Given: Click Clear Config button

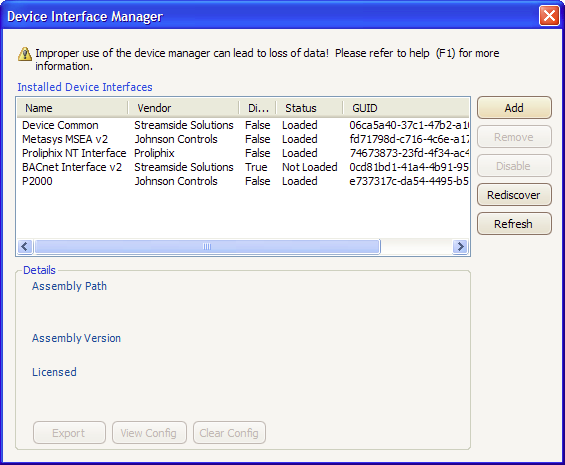Looking at the screenshot, I should (x=229, y=433).
